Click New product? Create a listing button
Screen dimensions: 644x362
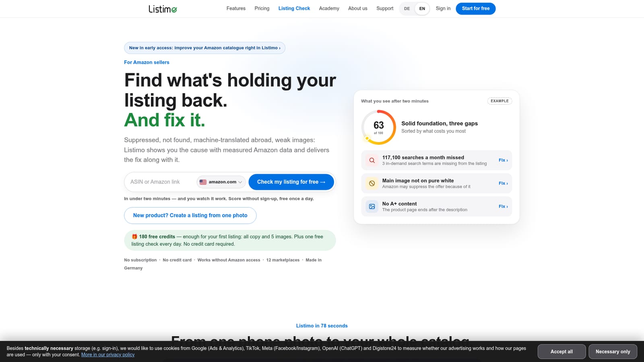[x=190, y=216]
